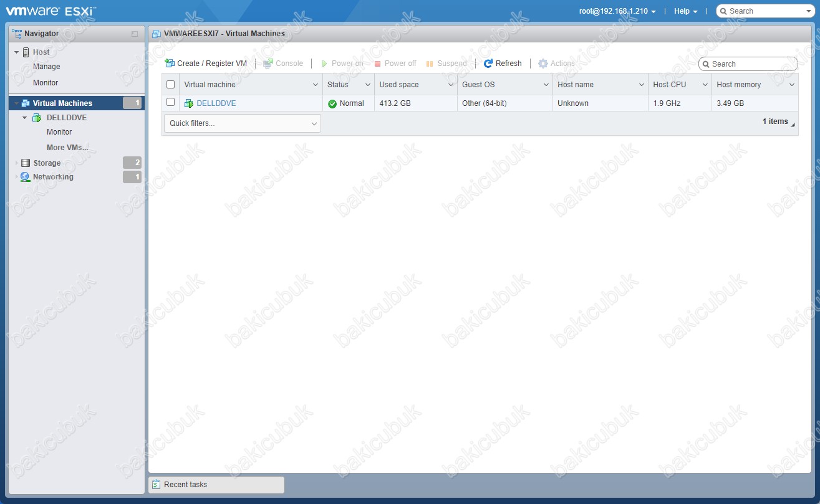Click the green Normal status checkmark

pyautogui.click(x=332, y=103)
